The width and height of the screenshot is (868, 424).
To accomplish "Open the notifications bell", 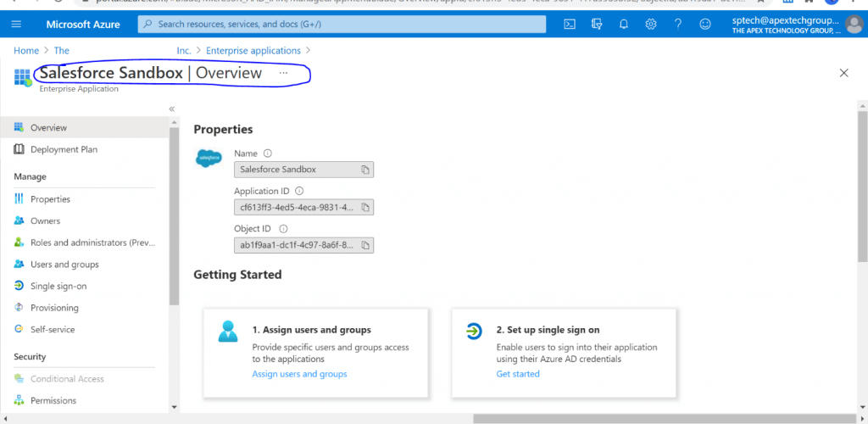I will (624, 25).
